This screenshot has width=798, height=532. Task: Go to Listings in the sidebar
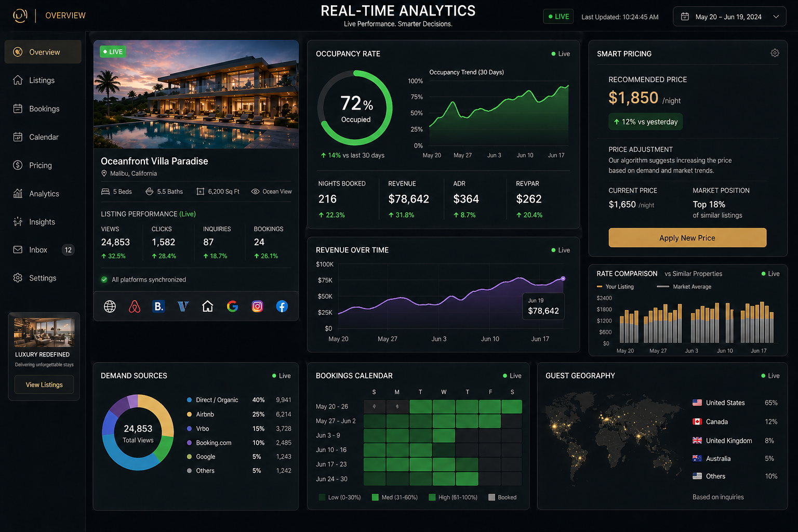pos(43,80)
